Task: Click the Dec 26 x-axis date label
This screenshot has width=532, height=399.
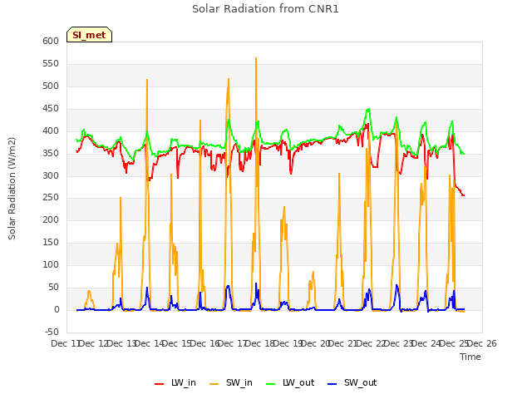Action: [x=482, y=343]
